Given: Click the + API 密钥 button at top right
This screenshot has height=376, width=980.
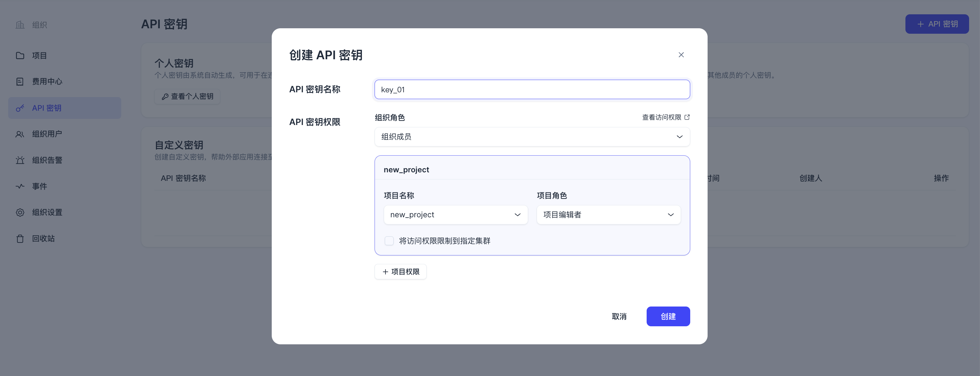Looking at the screenshot, I should pyautogui.click(x=937, y=24).
